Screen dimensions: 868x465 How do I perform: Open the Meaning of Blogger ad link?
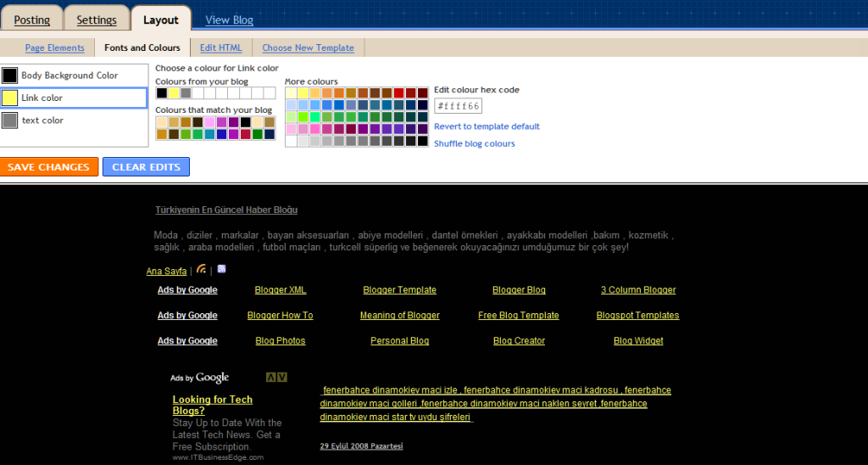pyautogui.click(x=400, y=316)
